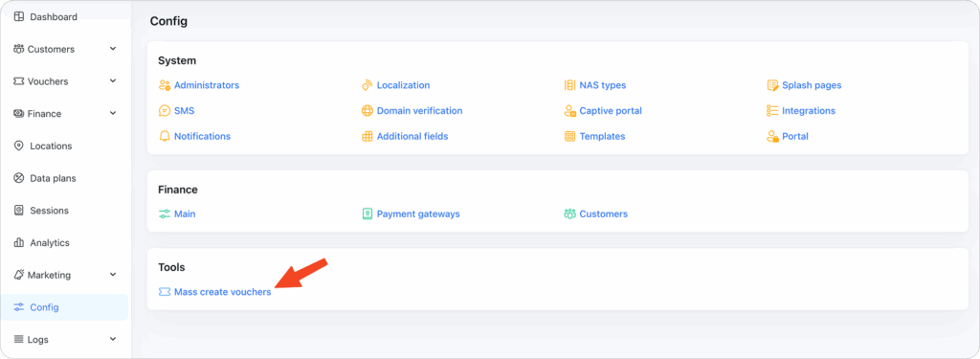The width and height of the screenshot is (980, 359).
Task: Expand the Vouchers sidebar chevron
Action: point(113,80)
